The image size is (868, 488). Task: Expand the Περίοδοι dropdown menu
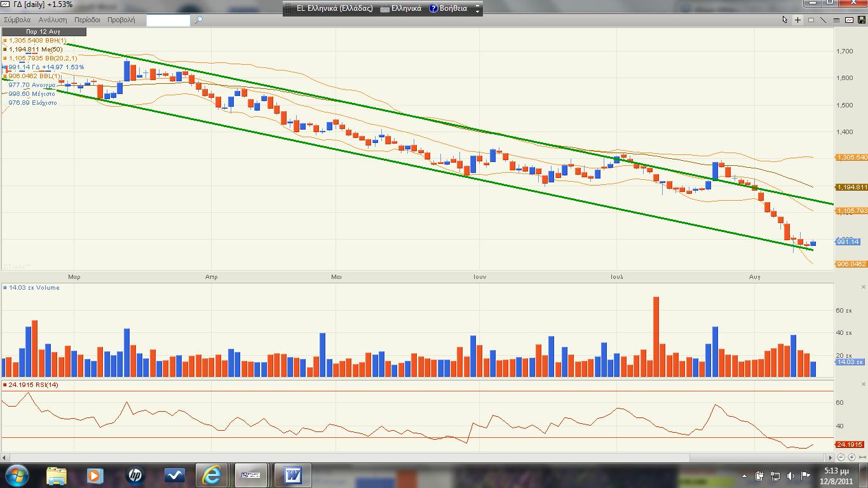[x=87, y=20]
